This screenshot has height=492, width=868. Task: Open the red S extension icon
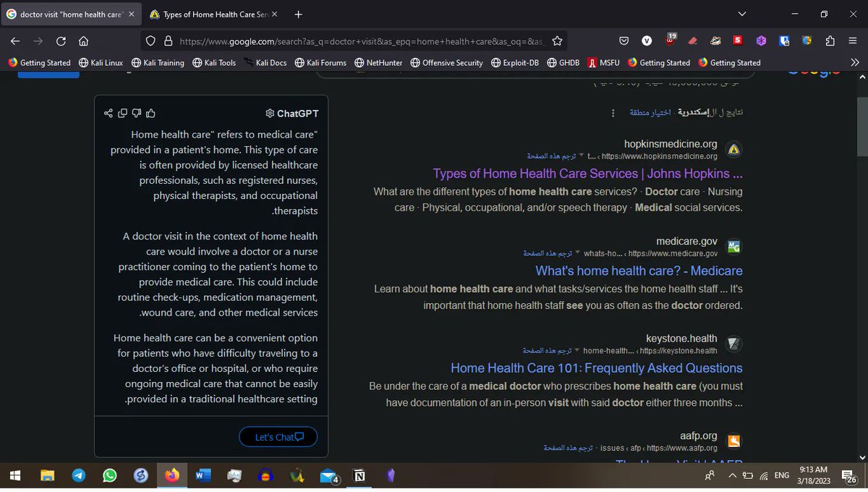(x=738, y=41)
